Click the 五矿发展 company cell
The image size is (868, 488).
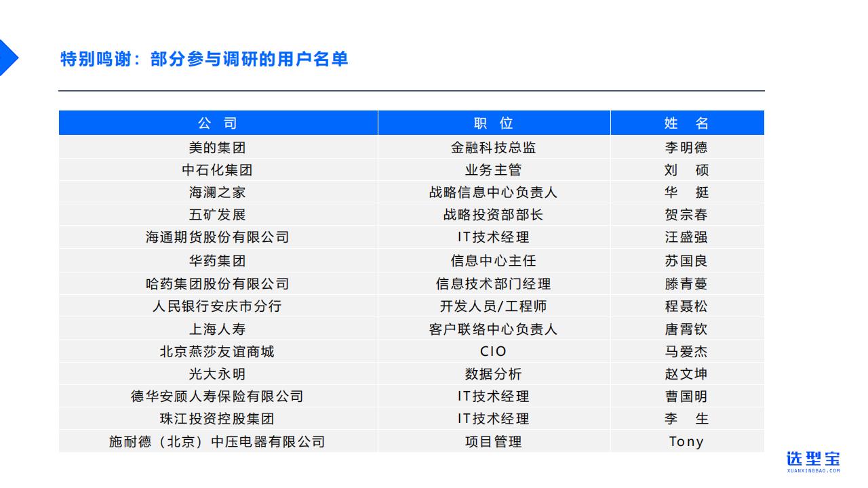[x=218, y=214]
